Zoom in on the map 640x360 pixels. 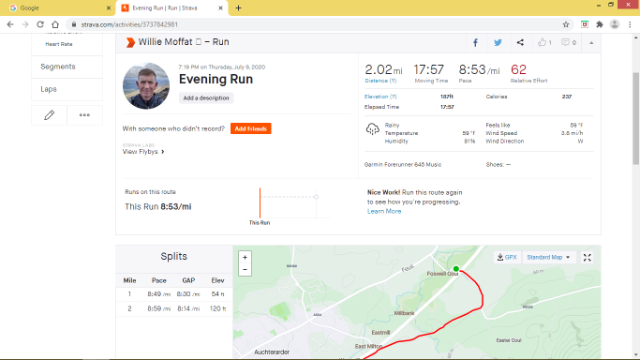[x=245, y=258]
